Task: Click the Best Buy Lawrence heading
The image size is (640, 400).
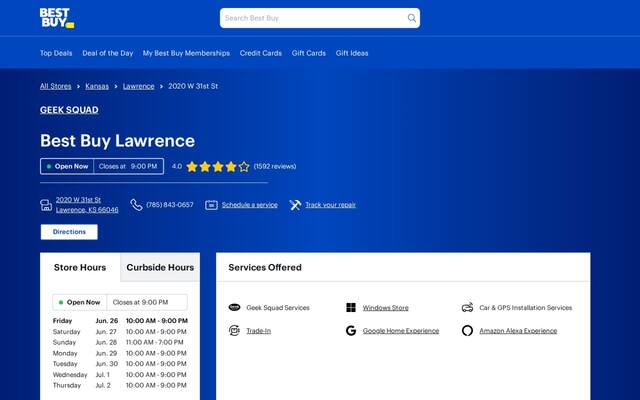Action: click(x=118, y=141)
